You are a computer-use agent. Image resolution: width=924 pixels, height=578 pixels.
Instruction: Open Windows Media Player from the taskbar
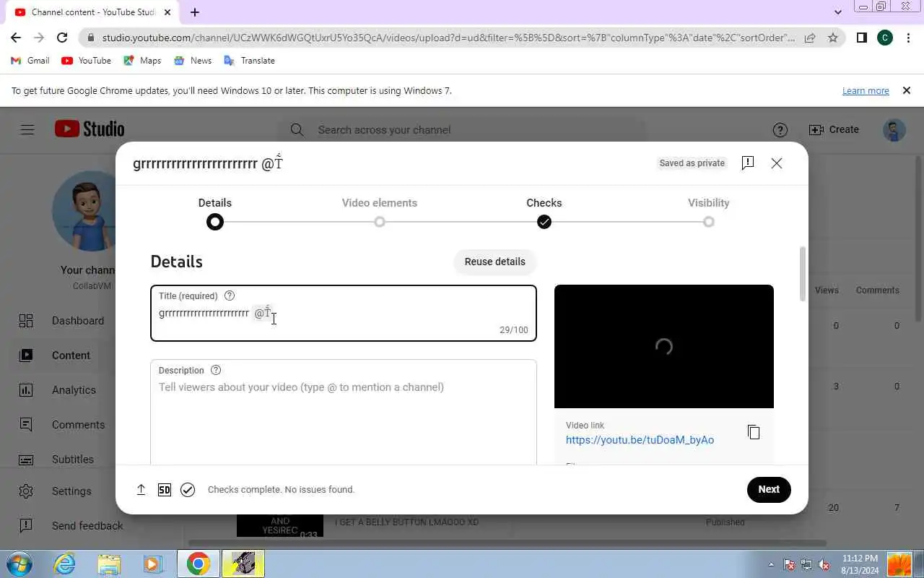(153, 564)
